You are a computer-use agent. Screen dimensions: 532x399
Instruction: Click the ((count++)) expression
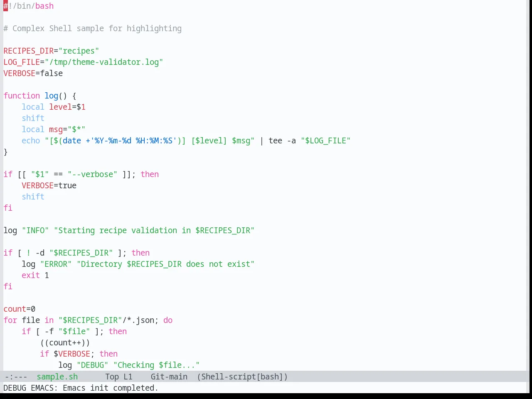click(x=65, y=343)
